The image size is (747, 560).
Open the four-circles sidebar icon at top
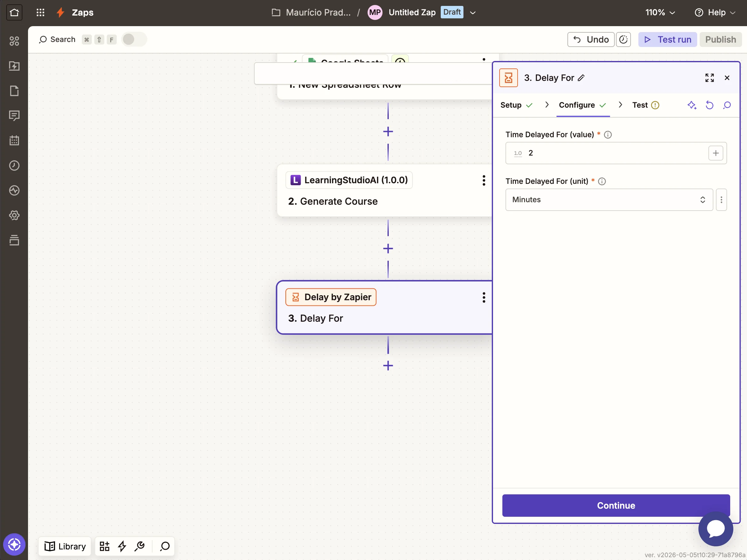pyautogui.click(x=14, y=41)
